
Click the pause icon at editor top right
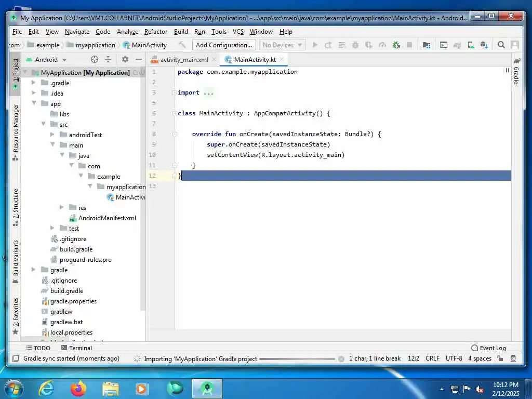[x=507, y=70]
